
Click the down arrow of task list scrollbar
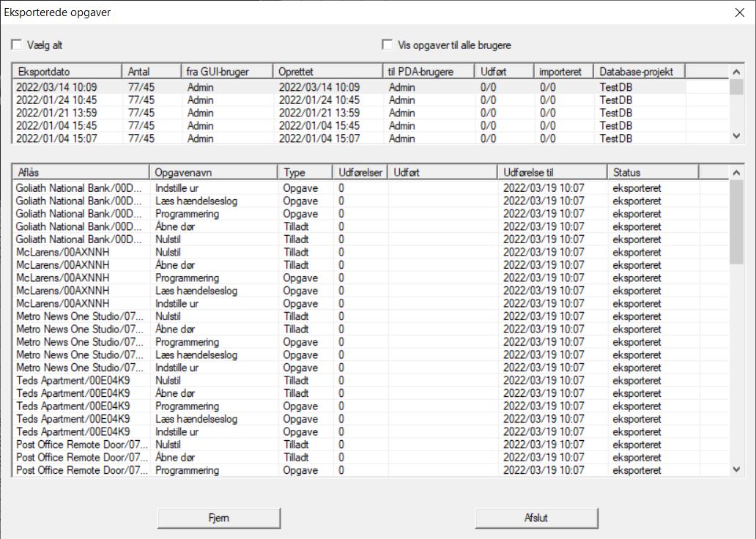[736, 469]
